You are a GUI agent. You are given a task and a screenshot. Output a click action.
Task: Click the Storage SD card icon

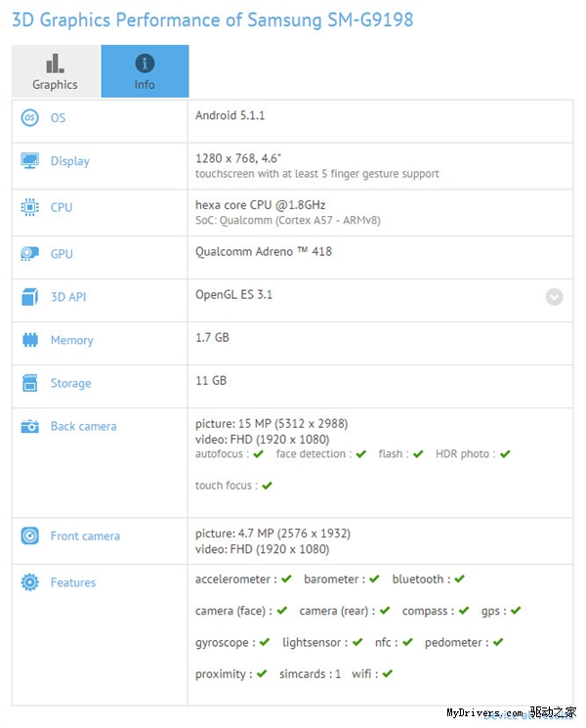point(29,383)
